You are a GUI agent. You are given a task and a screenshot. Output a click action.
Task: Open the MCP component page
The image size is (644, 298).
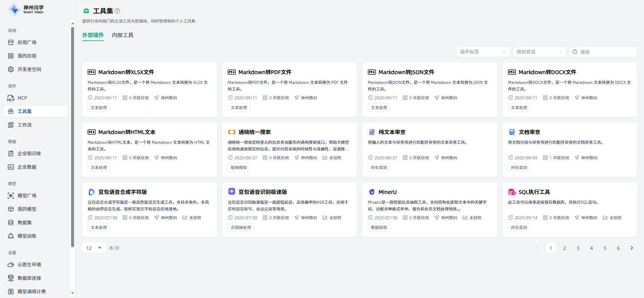[22, 98]
